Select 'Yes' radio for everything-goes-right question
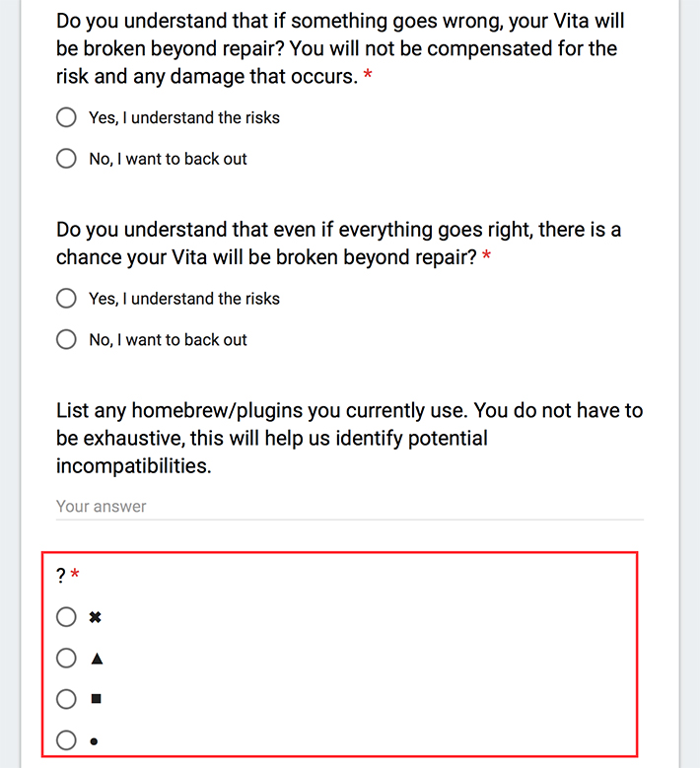The width and height of the screenshot is (700, 768). [x=66, y=299]
